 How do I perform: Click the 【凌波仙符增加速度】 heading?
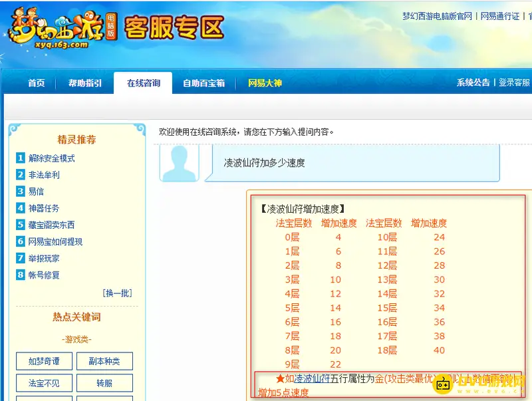click(x=303, y=209)
